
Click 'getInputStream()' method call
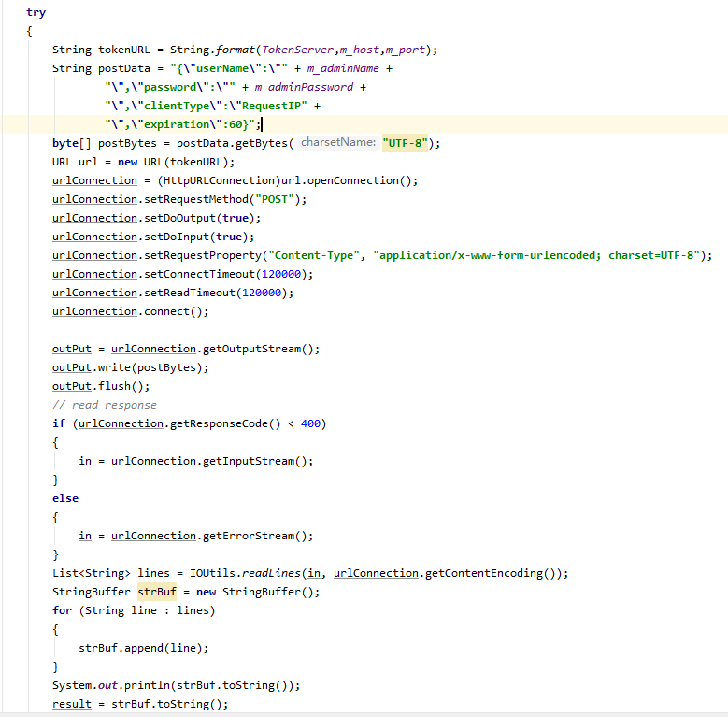click(x=254, y=461)
